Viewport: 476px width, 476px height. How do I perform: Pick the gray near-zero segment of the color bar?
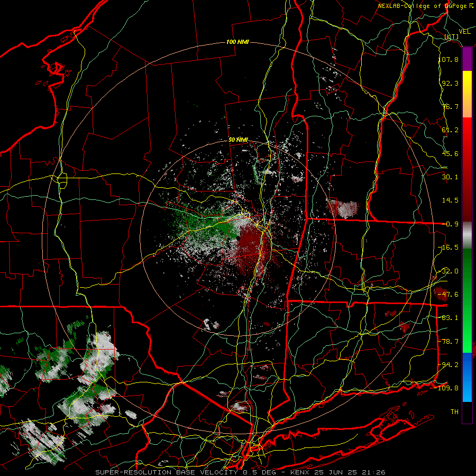click(x=467, y=235)
